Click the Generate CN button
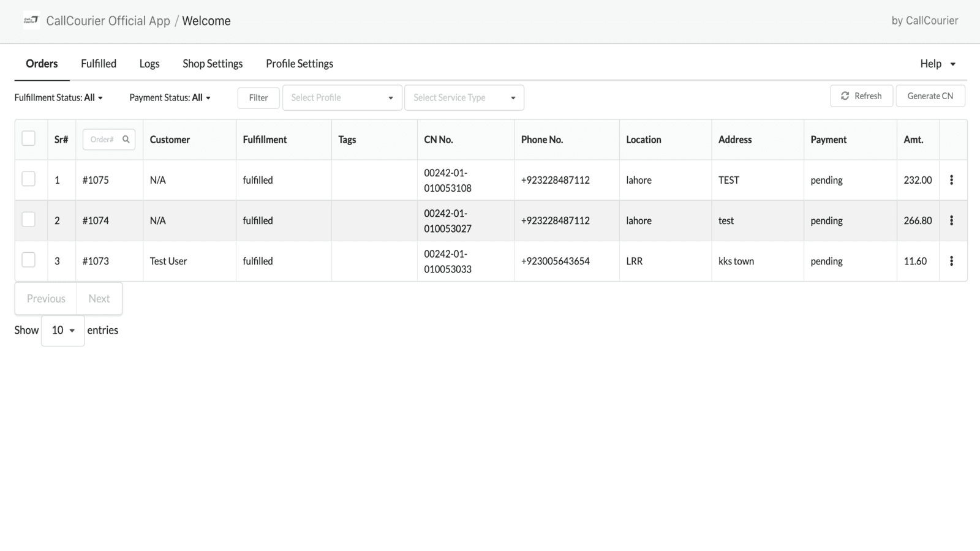The image size is (980, 551). pos(930,96)
